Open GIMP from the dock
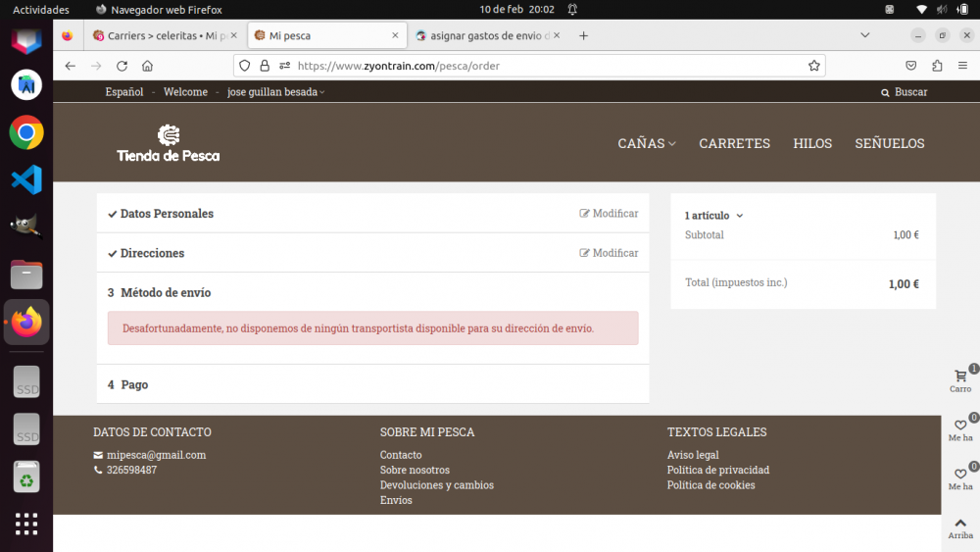The height and width of the screenshot is (552, 980). [x=26, y=226]
